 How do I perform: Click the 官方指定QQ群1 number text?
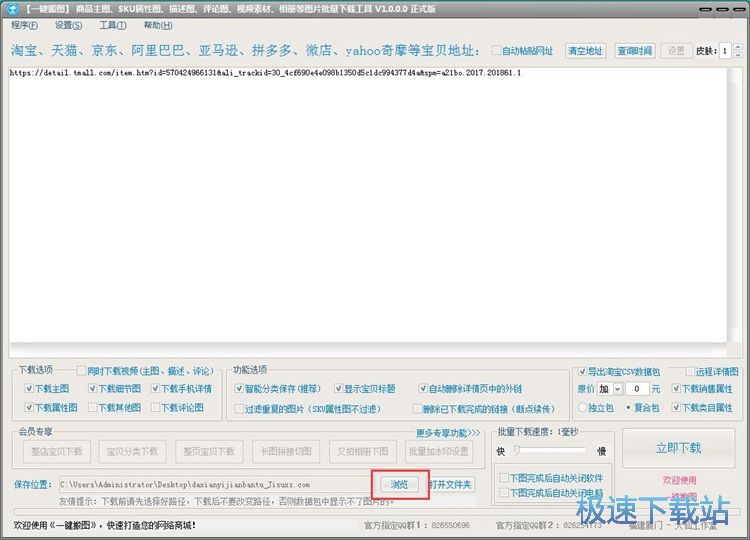pos(451,525)
